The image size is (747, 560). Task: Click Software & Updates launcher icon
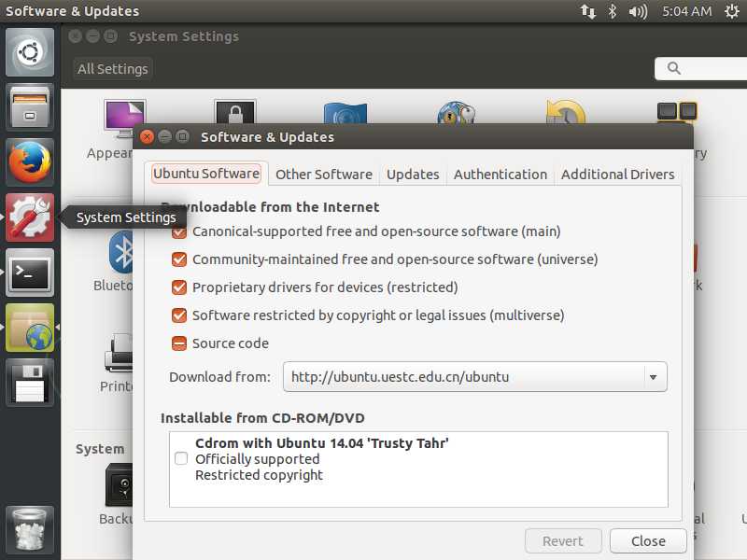click(x=30, y=328)
